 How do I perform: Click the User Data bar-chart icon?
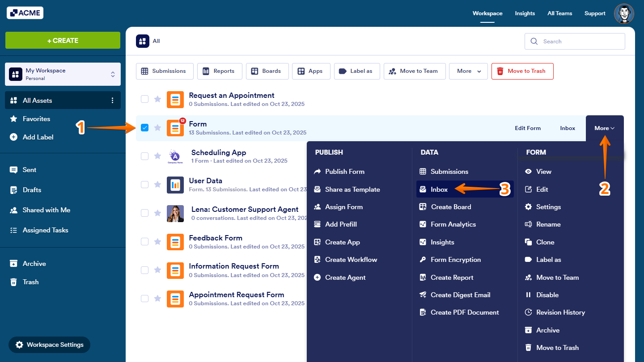175,185
